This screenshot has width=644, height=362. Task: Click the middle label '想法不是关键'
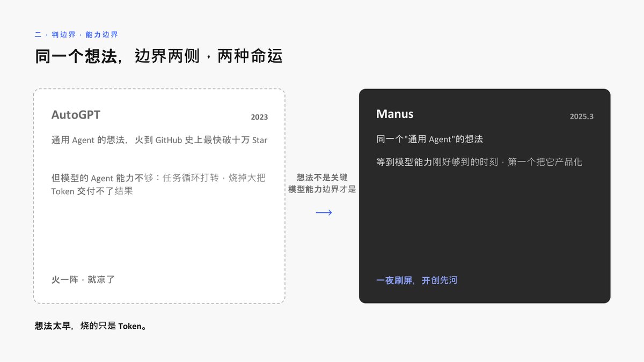tap(322, 178)
